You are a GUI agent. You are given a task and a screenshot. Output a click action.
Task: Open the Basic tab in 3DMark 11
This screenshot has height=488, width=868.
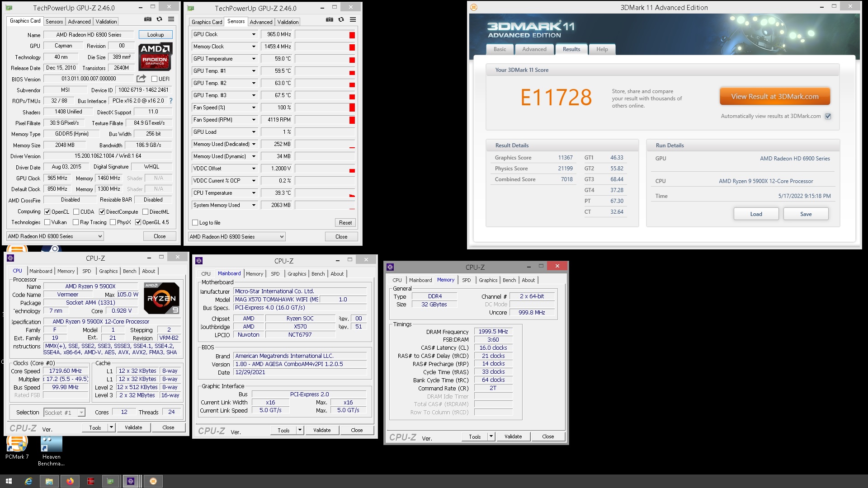pyautogui.click(x=500, y=49)
